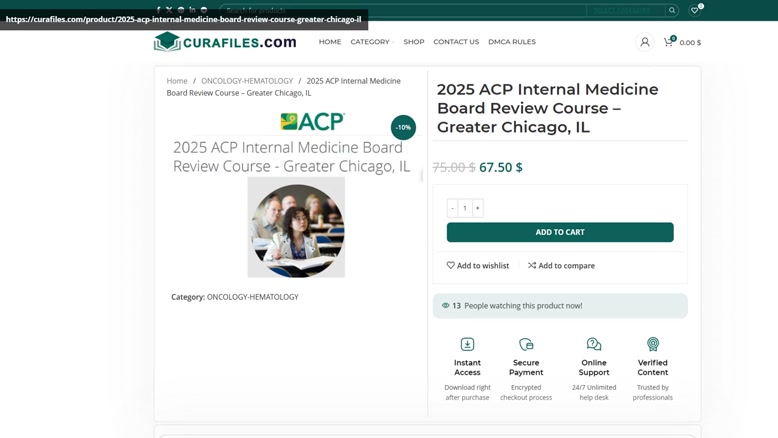This screenshot has width=778, height=438.
Task: Go to HOME menu item
Action: coord(330,42)
